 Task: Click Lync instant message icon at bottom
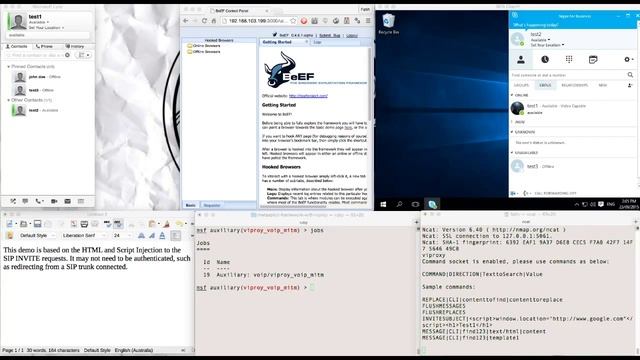coord(25,201)
